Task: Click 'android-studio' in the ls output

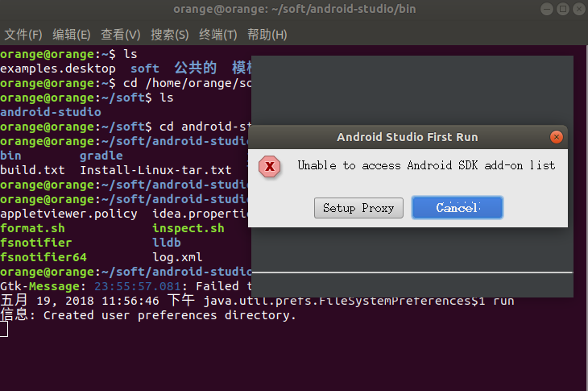Action: tap(51, 112)
